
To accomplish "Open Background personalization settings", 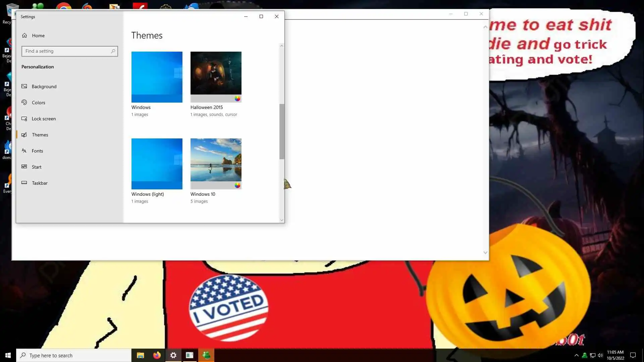I will (44, 86).
